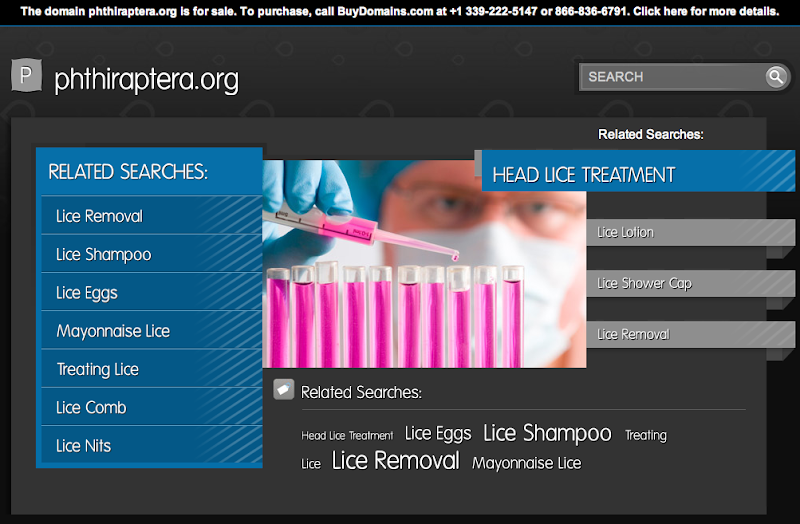
Task: Click the P logo icon
Action: click(x=27, y=76)
